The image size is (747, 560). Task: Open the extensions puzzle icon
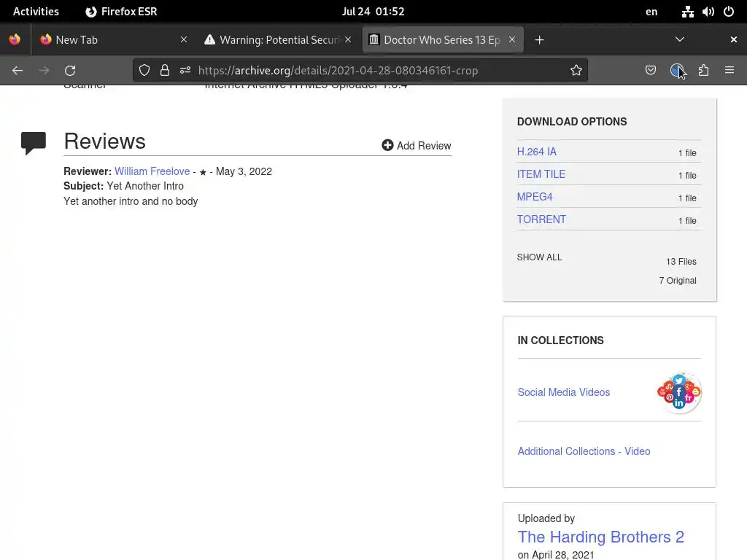[x=704, y=71]
